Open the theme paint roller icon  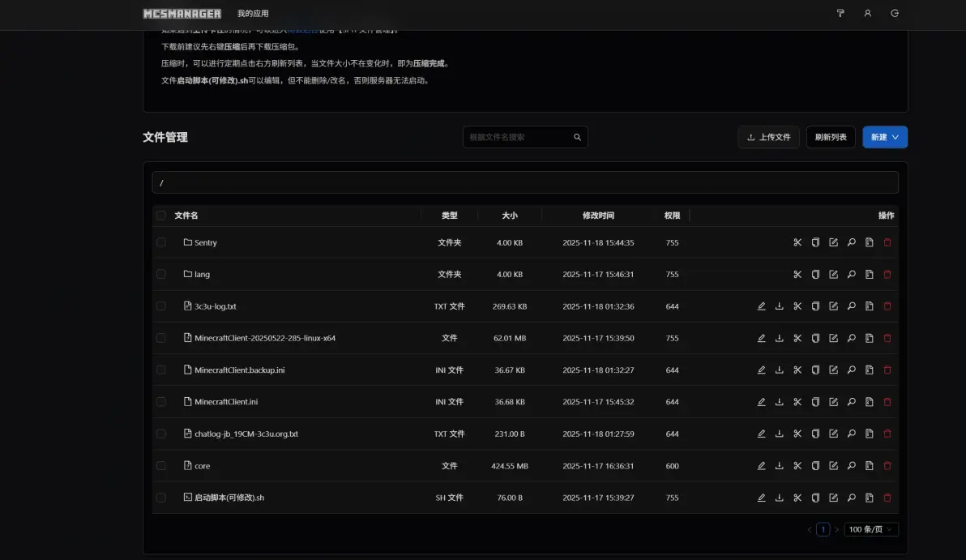coord(840,14)
